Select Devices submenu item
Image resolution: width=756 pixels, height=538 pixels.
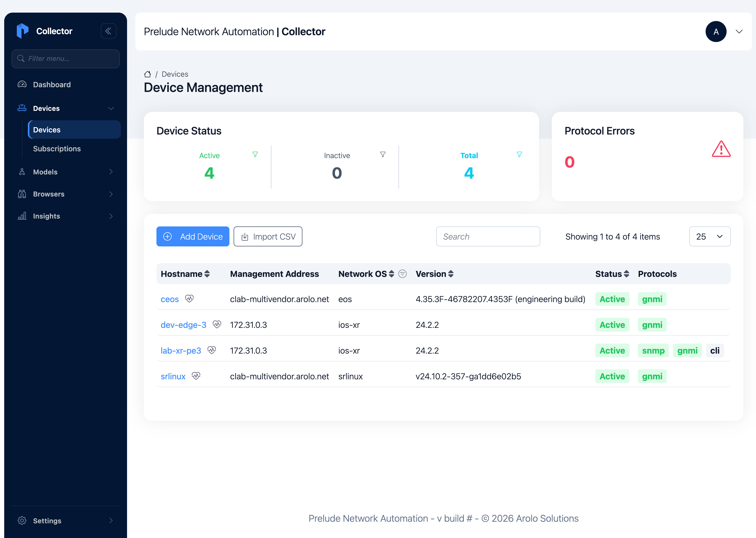[x=74, y=130]
